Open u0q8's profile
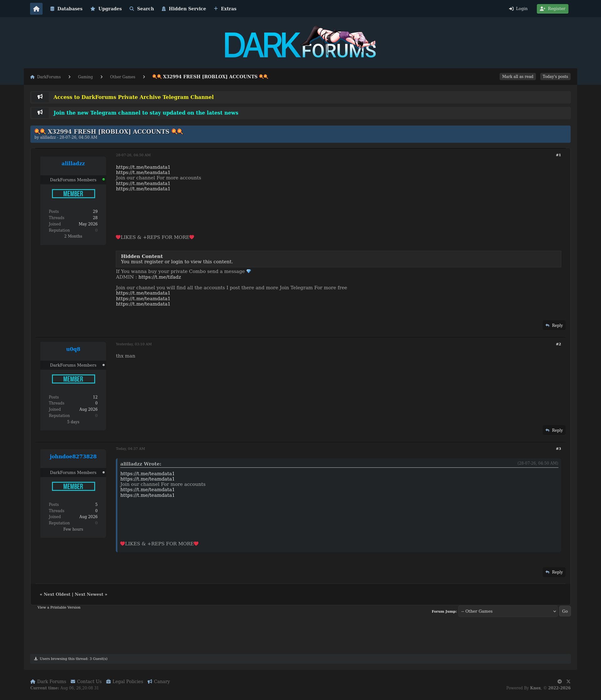Image resolution: width=601 pixels, height=700 pixels. [73, 349]
